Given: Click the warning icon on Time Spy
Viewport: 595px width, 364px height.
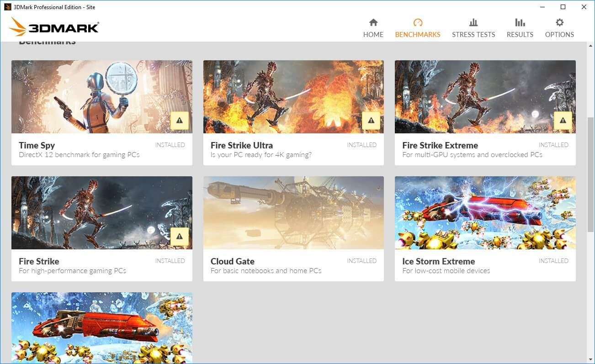Looking at the screenshot, I should click(x=180, y=121).
